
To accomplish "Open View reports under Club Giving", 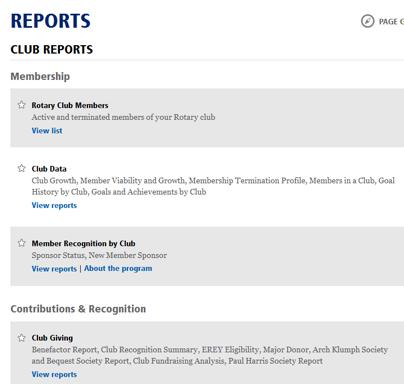I will [54, 374].
